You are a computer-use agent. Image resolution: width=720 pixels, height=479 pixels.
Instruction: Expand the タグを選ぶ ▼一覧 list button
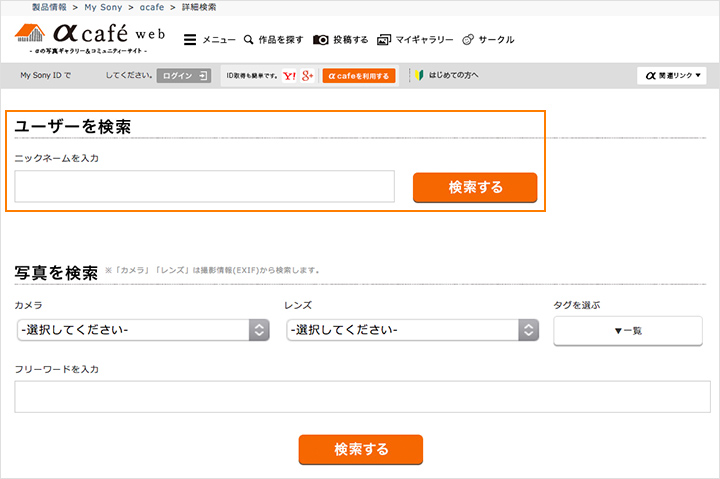coord(628,331)
